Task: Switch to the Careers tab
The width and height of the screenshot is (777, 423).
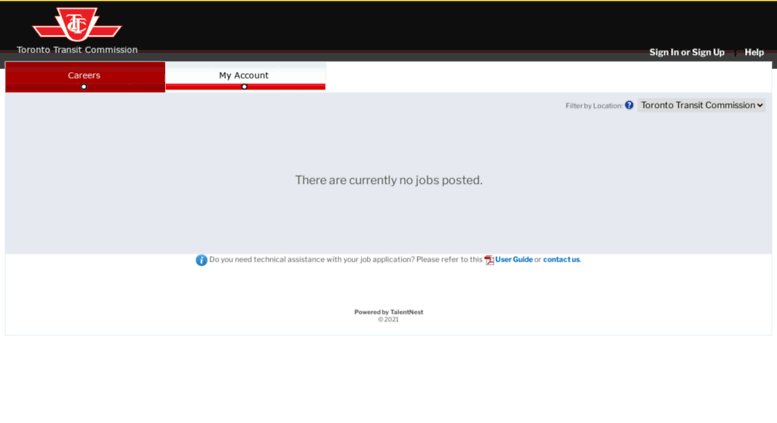Action: coord(84,75)
